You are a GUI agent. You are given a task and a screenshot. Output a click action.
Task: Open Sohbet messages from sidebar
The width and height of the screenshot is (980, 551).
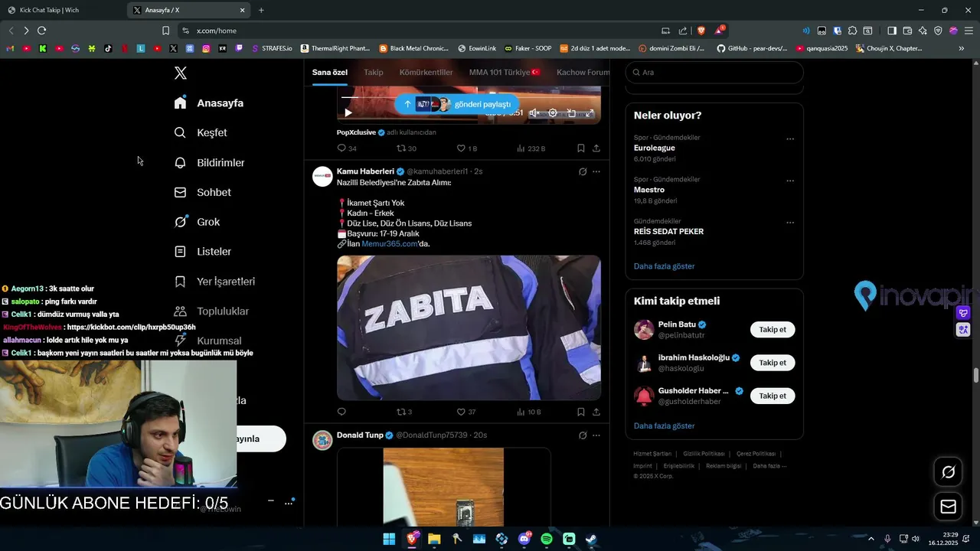point(202,192)
